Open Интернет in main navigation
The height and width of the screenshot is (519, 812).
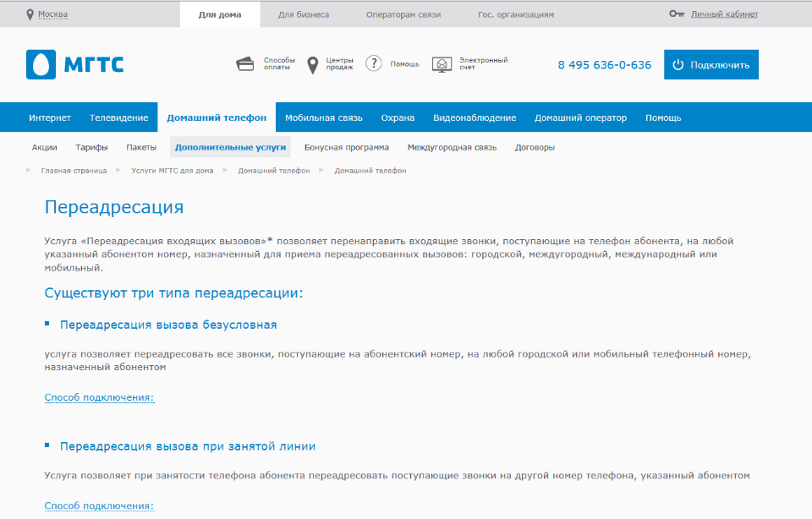pyautogui.click(x=50, y=118)
